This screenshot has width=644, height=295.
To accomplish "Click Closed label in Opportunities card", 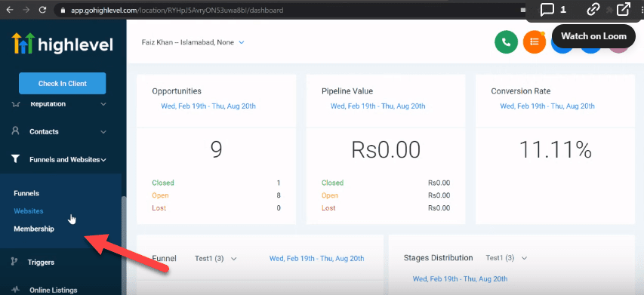I will (163, 183).
